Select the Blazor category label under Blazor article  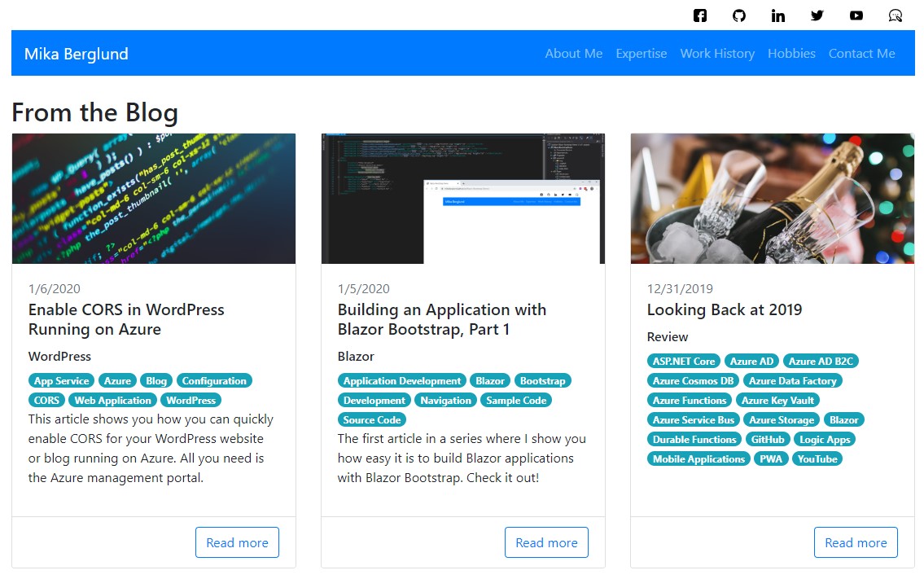(356, 356)
